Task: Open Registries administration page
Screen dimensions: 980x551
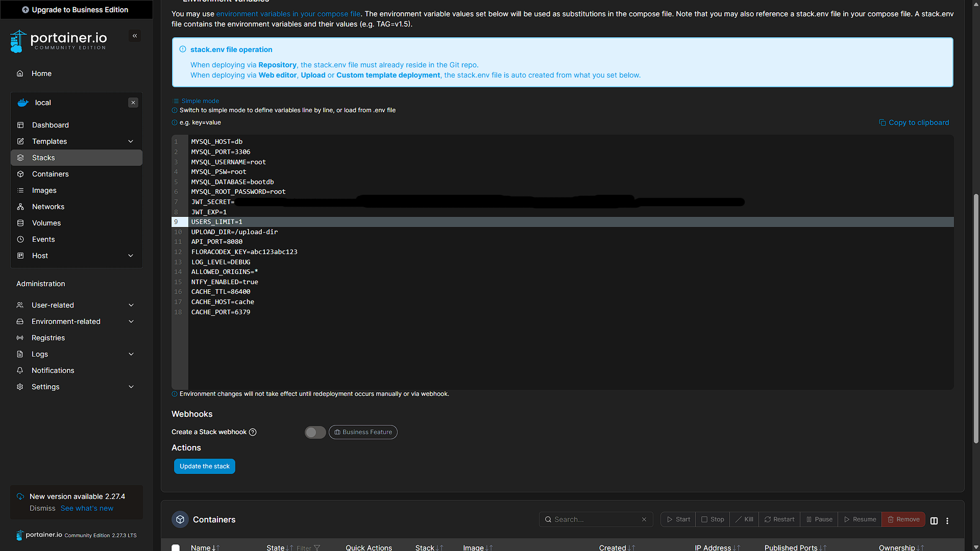Action: (77, 338)
